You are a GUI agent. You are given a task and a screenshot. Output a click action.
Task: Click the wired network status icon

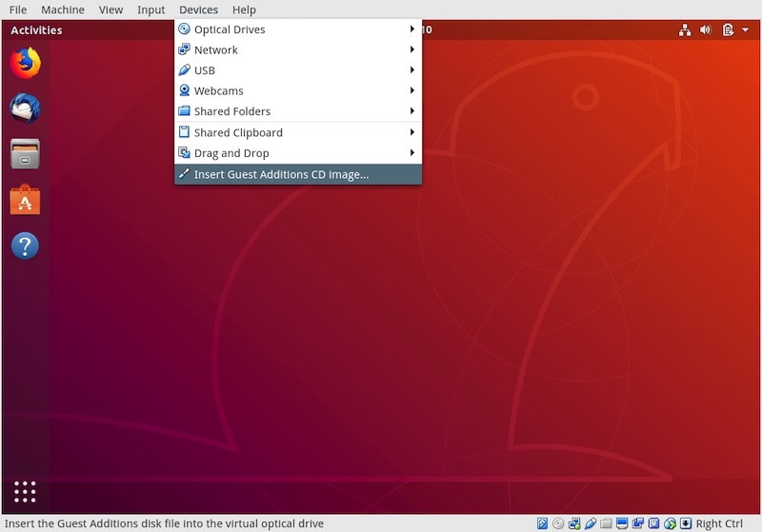point(684,30)
